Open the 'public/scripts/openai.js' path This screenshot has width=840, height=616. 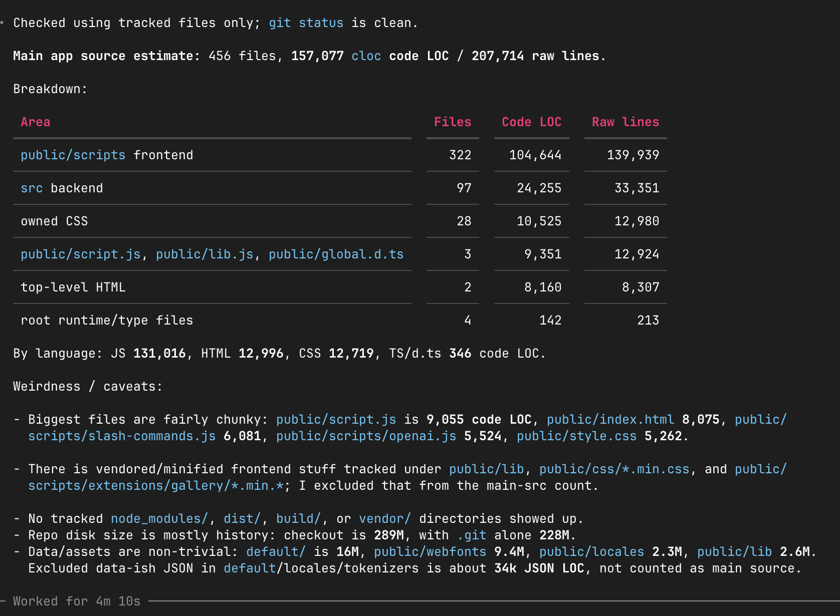click(366, 436)
